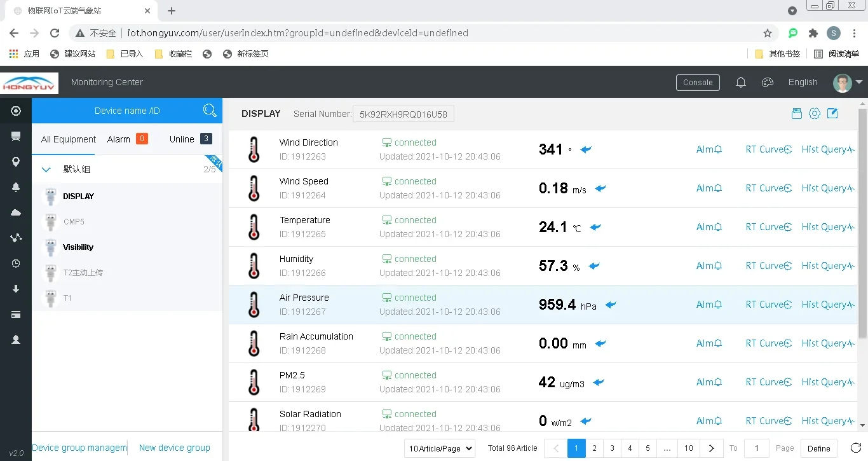Open the map location icon in sidebar
Screen dimensions: 868x461
click(16, 162)
